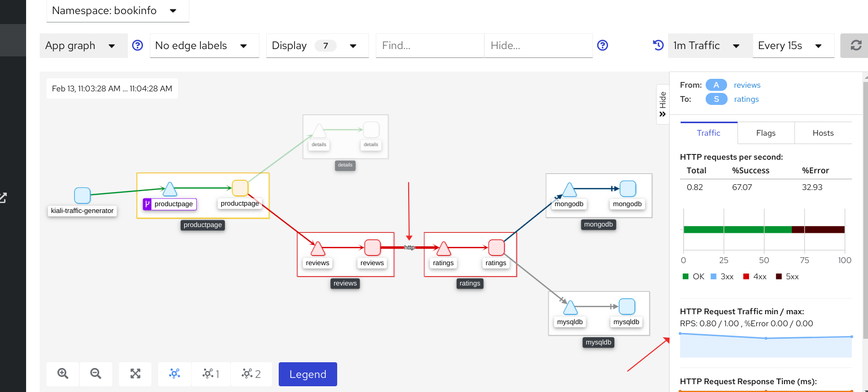Click the graph timestamp Feb 13 label
Screen dimensions: 868x392
tap(112, 89)
